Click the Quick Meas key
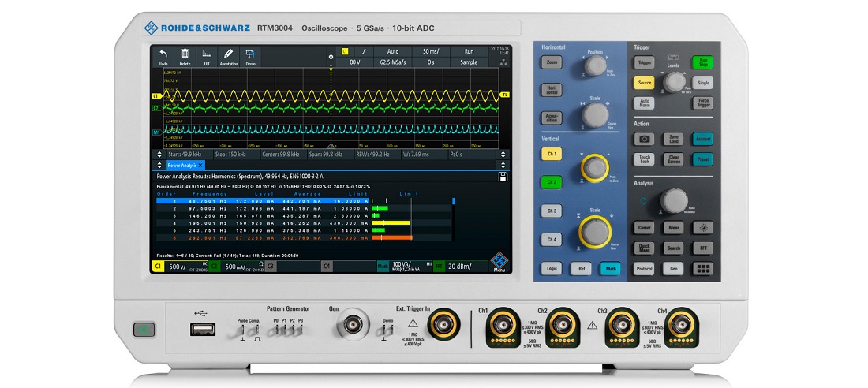This screenshot has height=388, width=868. [x=644, y=248]
